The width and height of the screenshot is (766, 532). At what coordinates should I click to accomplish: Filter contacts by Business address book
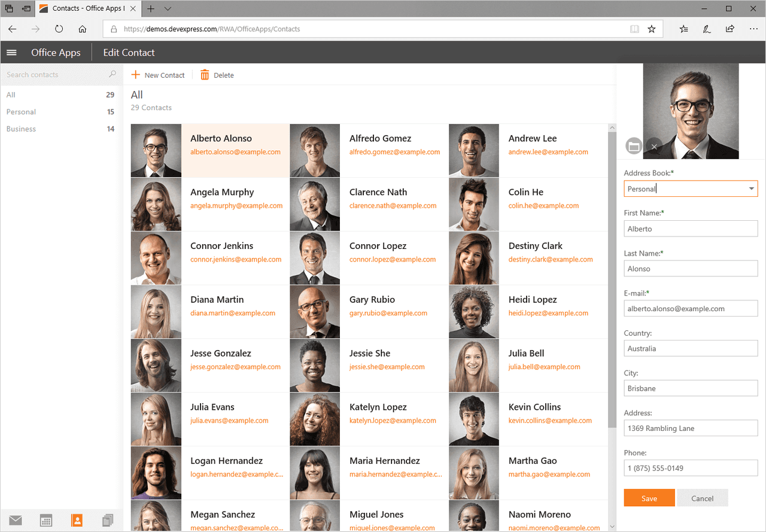tap(60, 129)
